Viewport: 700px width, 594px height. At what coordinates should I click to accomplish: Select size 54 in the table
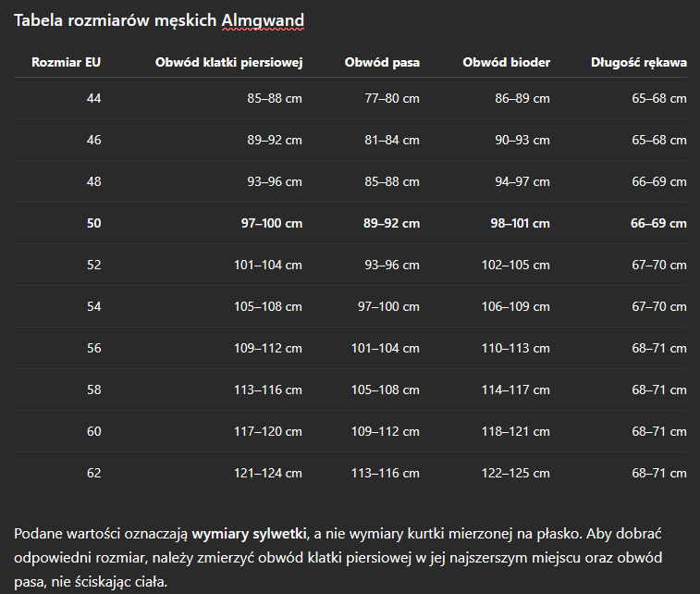click(93, 306)
